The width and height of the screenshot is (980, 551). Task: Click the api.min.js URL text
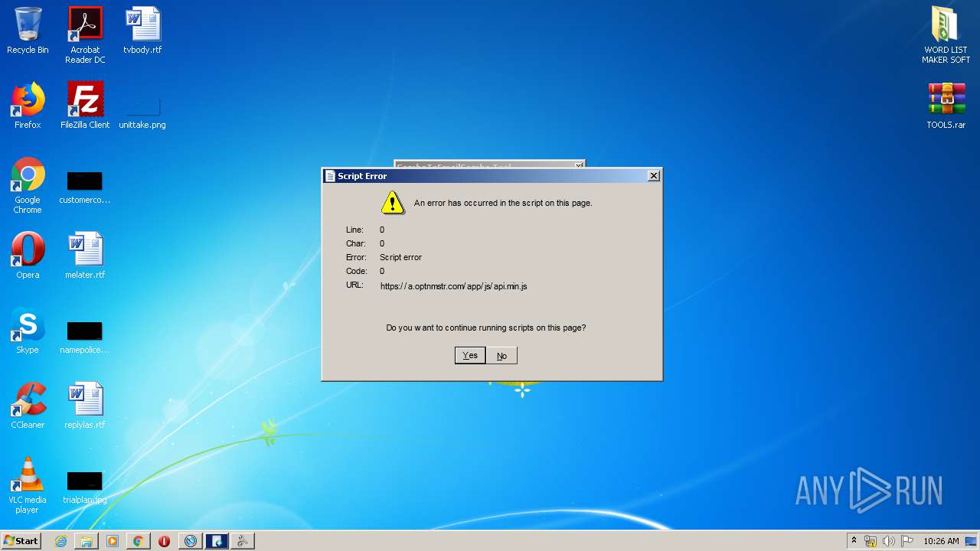click(x=453, y=286)
